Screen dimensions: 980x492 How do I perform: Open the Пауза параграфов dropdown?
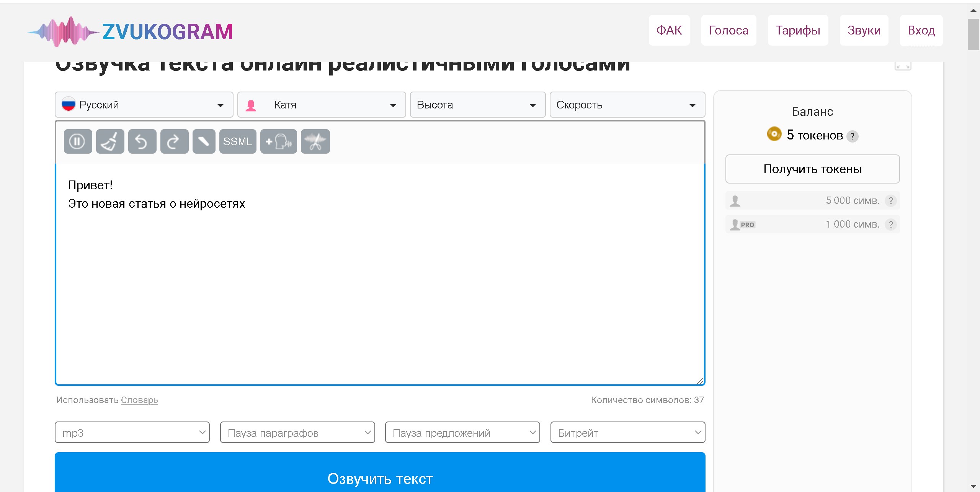click(x=297, y=432)
